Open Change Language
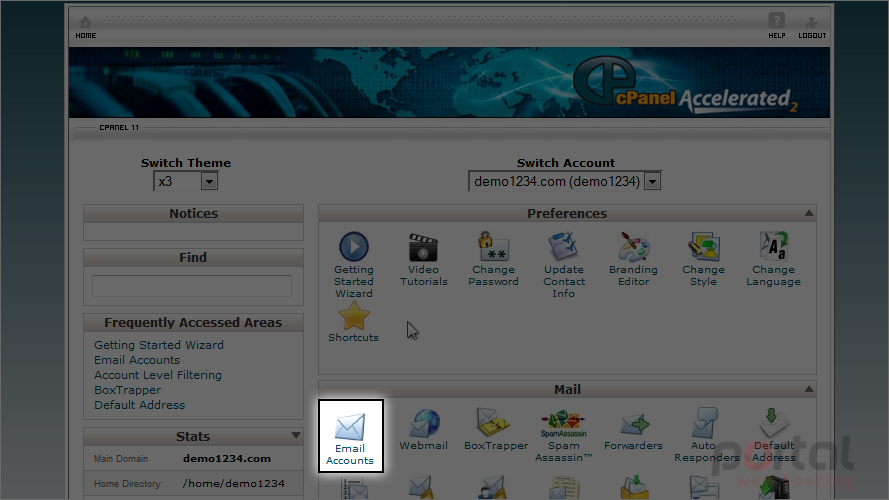Image resolution: width=889 pixels, height=500 pixels. coord(773,260)
